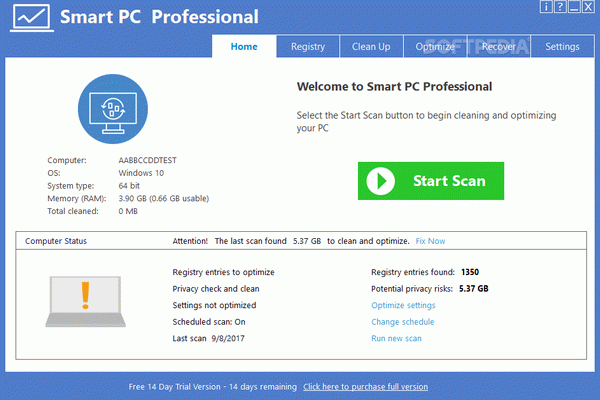Click the green Start Scan button

tap(431, 181)
